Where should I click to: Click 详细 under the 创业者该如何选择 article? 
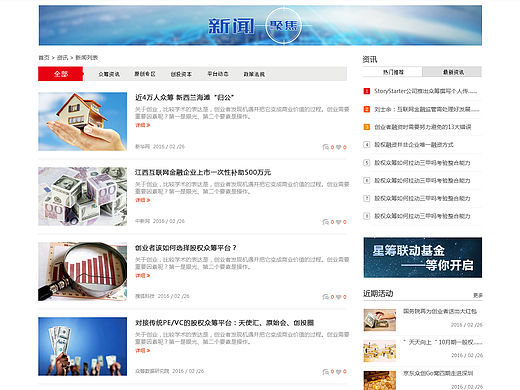[x=143, y=275]
